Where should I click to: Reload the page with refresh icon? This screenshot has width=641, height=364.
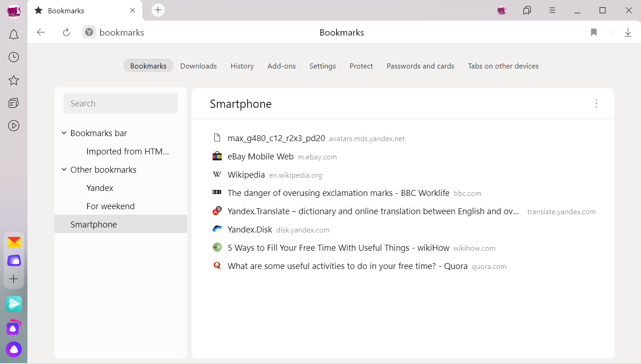[x=66, y=32]
